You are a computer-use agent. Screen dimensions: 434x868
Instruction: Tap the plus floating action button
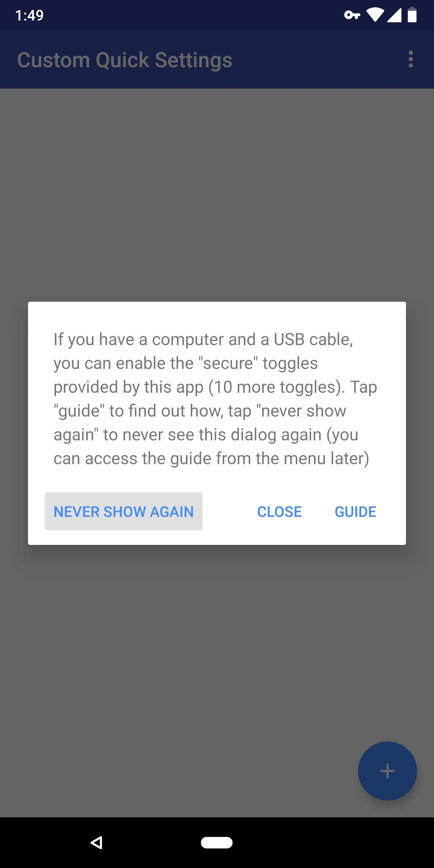click(x=387, y=771)
